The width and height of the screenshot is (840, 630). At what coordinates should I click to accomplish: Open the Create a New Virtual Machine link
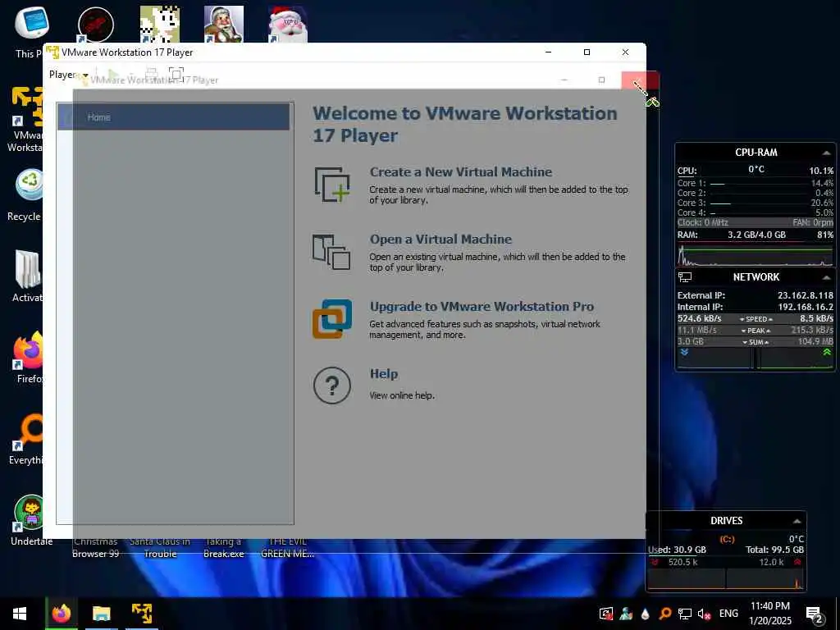(461, 172)
